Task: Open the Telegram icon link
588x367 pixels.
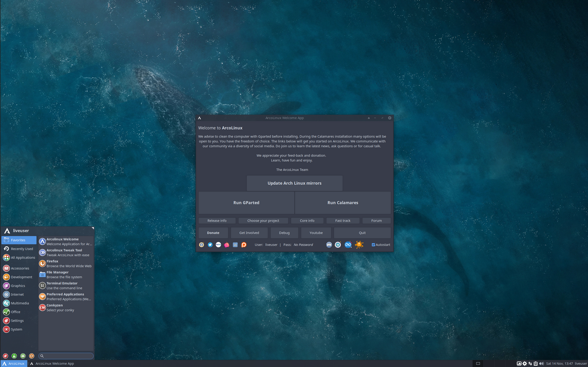Action: (338, 245)
